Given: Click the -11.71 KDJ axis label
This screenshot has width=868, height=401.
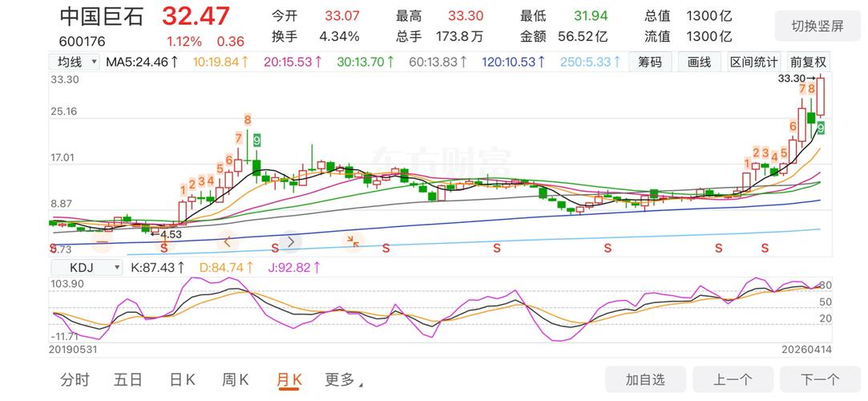Looking at the screenshot, I should coord(64,336).
